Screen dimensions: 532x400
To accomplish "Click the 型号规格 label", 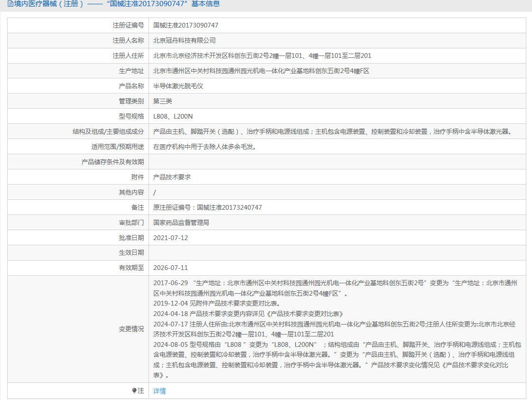I will [x=131, y=116].
